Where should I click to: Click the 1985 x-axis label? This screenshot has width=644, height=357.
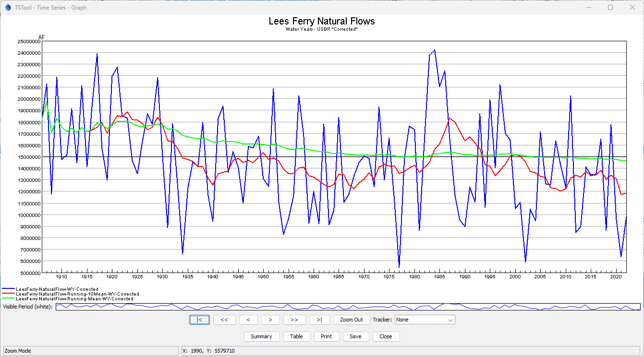[440, 277]
